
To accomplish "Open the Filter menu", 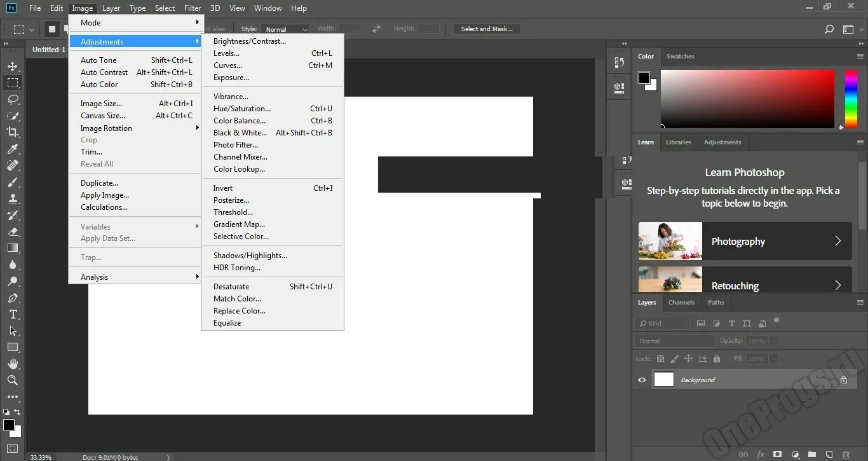I will [x=193, y=8].
